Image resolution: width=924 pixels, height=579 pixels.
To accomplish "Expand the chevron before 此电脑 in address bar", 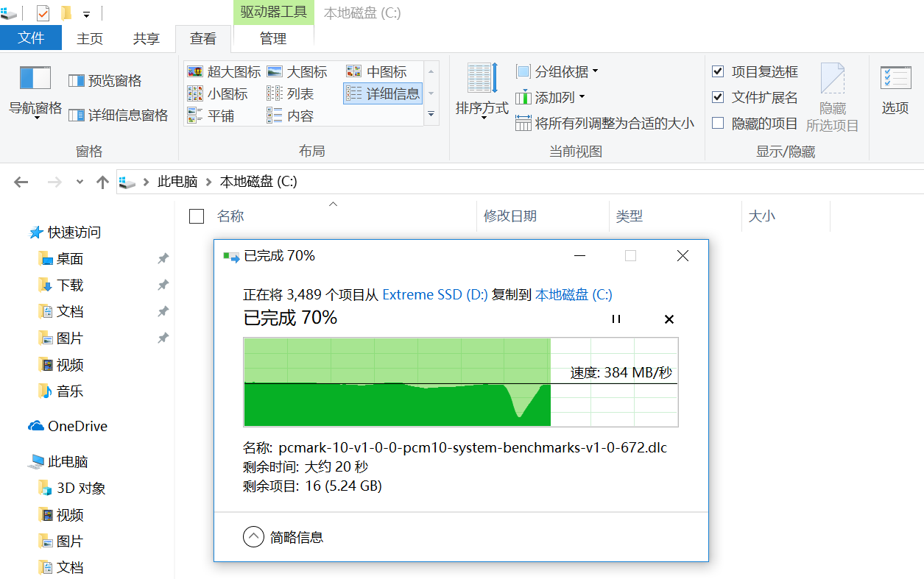I will coord(147,182).
